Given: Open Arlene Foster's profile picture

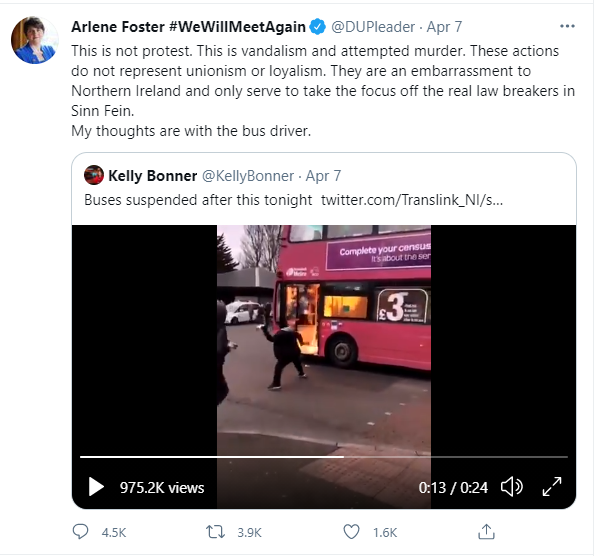Looking at the screenshot, I should [35, 40].
